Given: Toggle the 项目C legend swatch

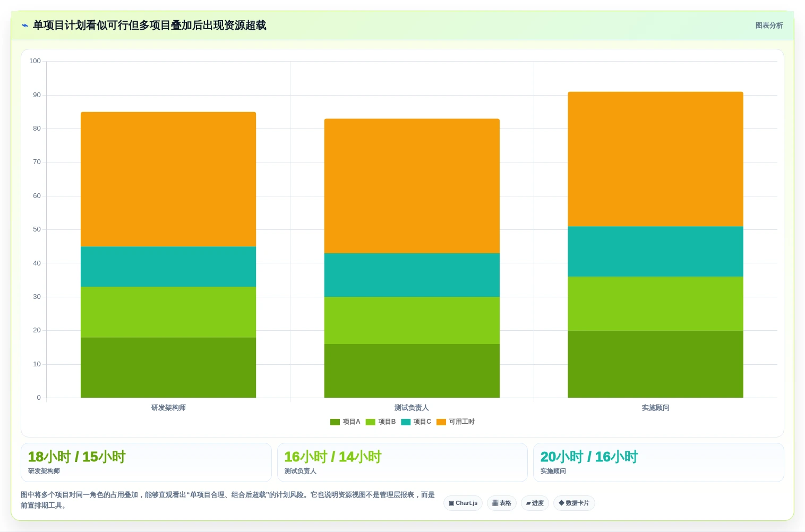Looking at the screenshot, I should click(406, 422).
